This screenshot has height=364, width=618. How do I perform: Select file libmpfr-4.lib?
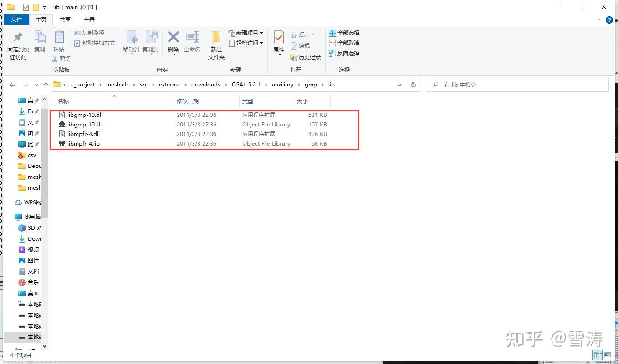pos(83,144)
